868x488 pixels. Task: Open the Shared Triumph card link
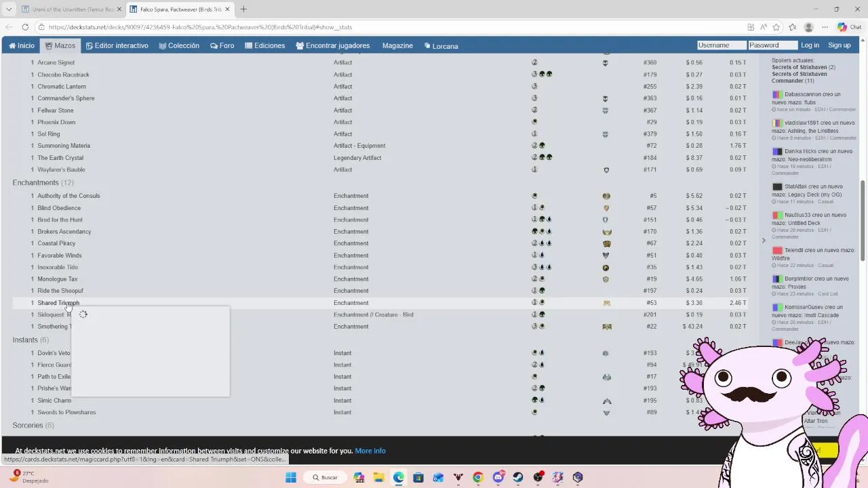58,303
